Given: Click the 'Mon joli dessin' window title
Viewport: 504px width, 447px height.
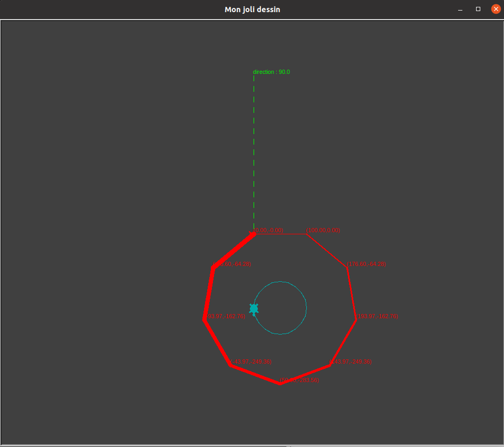Looking at the screenshot, I should coord(252,9).
